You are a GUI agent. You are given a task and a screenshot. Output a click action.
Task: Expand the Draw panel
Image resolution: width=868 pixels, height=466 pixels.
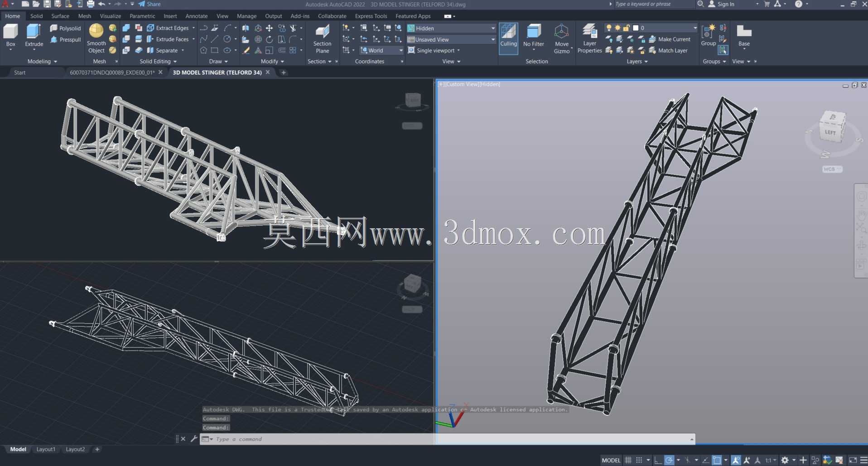(x=218, y=61)
